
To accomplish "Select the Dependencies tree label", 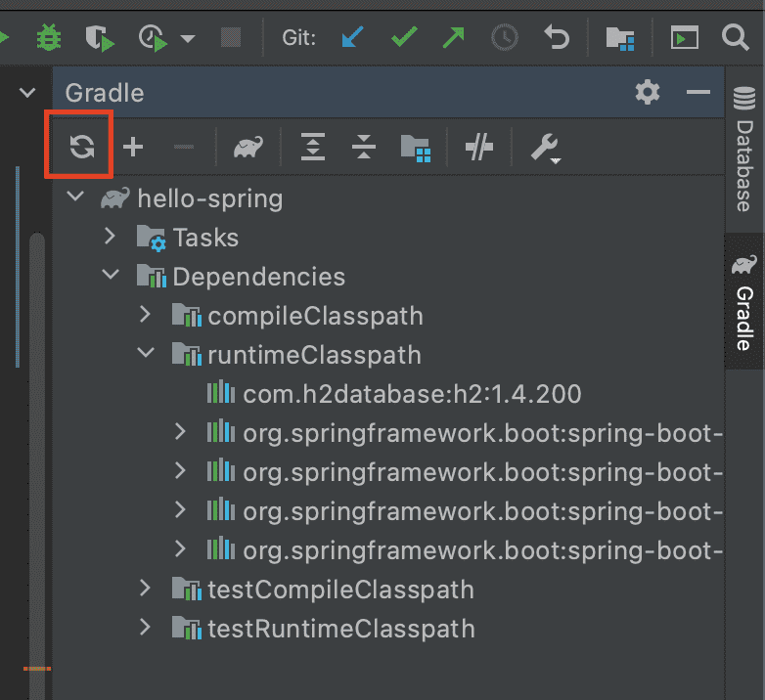I will [x=259, y=277].
